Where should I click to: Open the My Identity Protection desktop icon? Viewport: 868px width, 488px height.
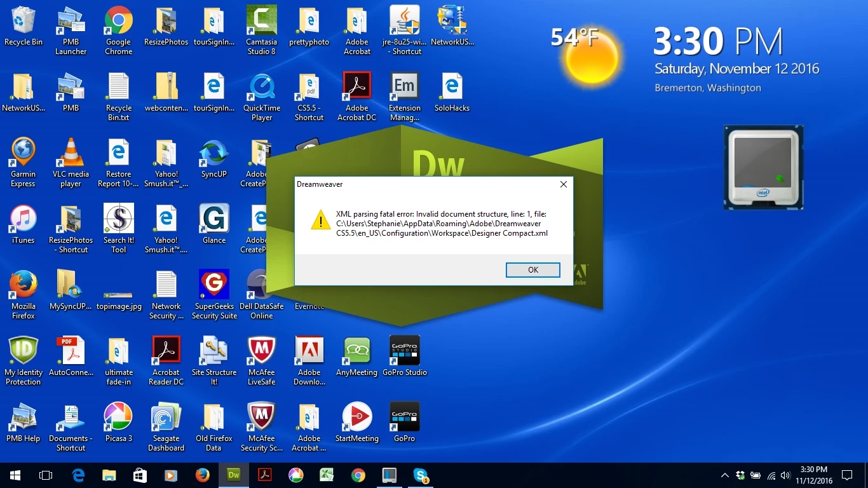point(24,361)
